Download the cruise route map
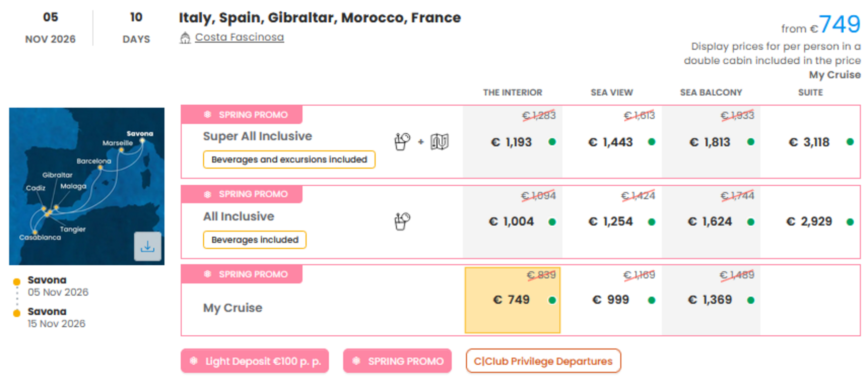Viewport: 868px width, 381px height. coord(148,246)
